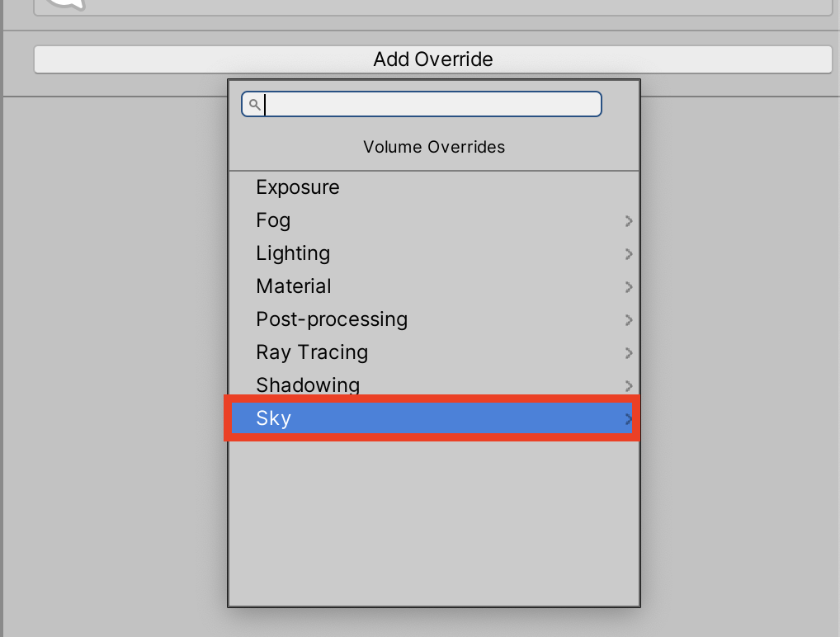
Task: Click the chevron next to Material
Action: point(629,286)
